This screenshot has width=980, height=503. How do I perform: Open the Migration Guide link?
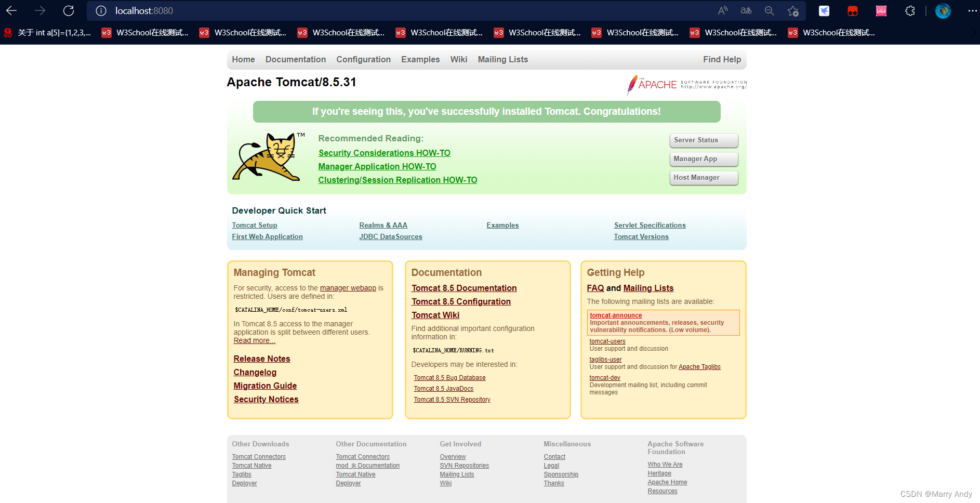click(265, 386)
